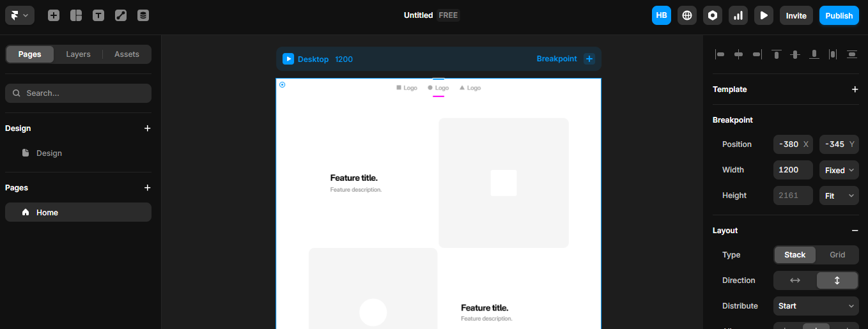
Task: Add a new page with Pages plus
Action: (x=148, y=188)
